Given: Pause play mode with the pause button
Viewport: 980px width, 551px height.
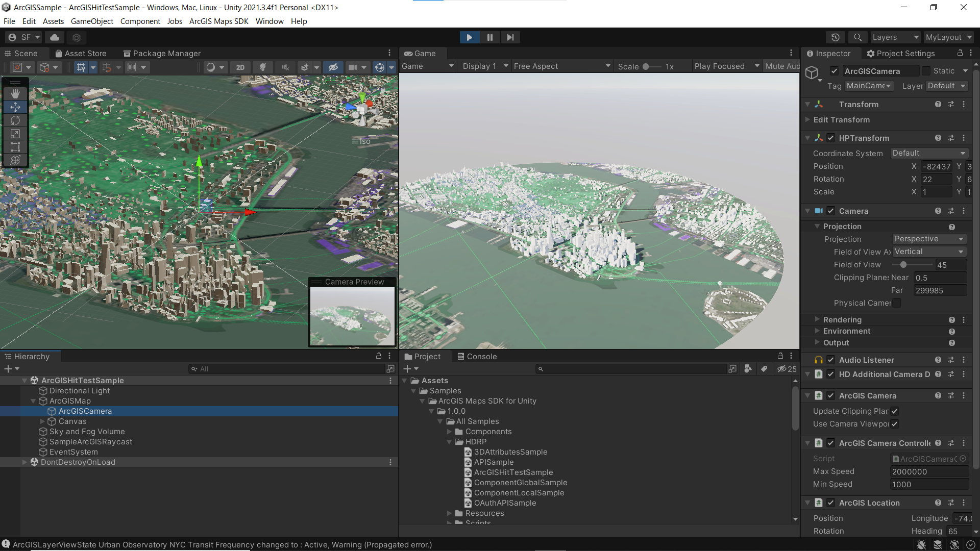Looking at the screenshot, I should point(489,37).
